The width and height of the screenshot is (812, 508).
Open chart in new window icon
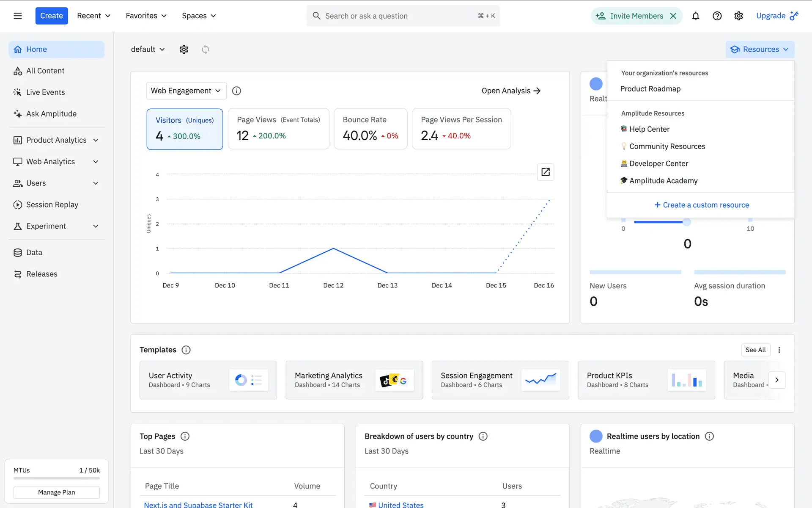(545, 172)
